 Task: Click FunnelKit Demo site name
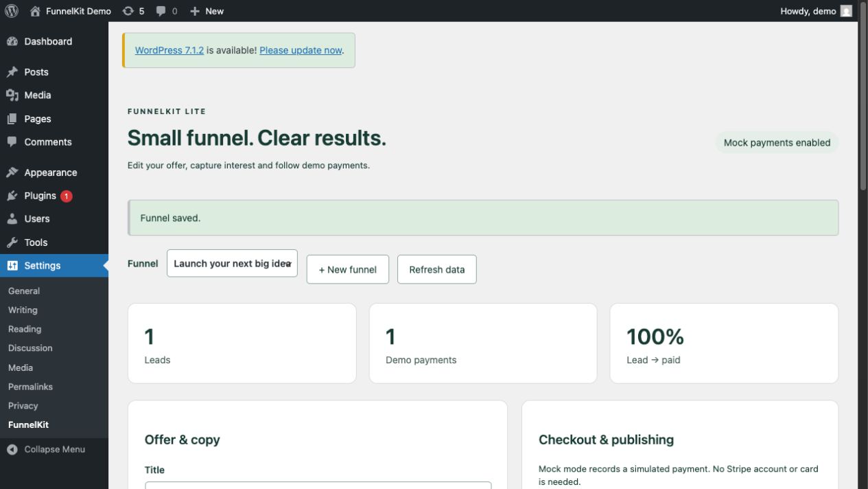[x=78, y=11]
